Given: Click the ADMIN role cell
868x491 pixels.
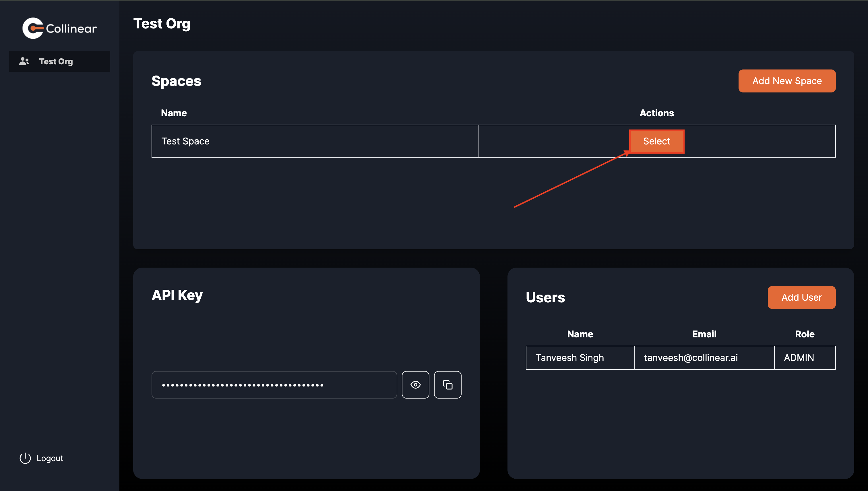Looking at the screenshot, I should (x=805, y=358).
